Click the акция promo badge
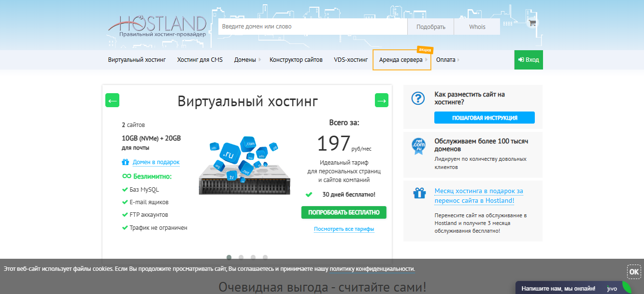Viewport: 644px width, 294px height. [x=425, y=50]
